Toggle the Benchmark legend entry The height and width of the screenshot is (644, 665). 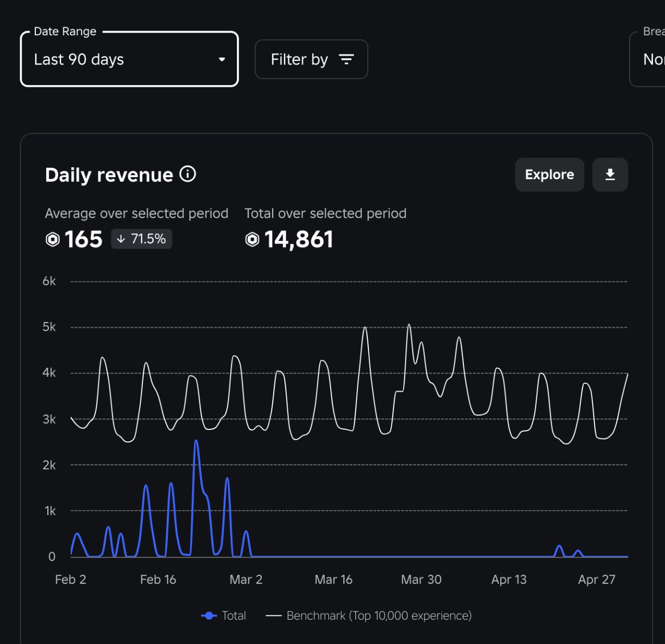tap(369, 615)
